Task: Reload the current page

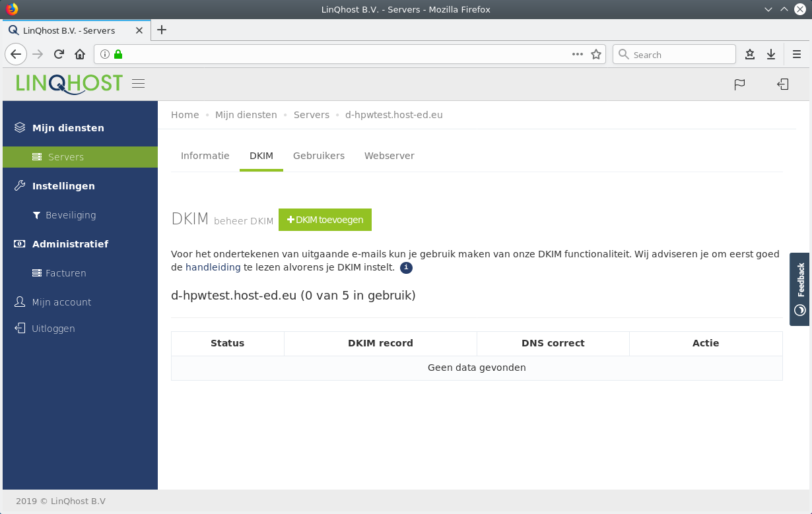Action: (59, 55)
